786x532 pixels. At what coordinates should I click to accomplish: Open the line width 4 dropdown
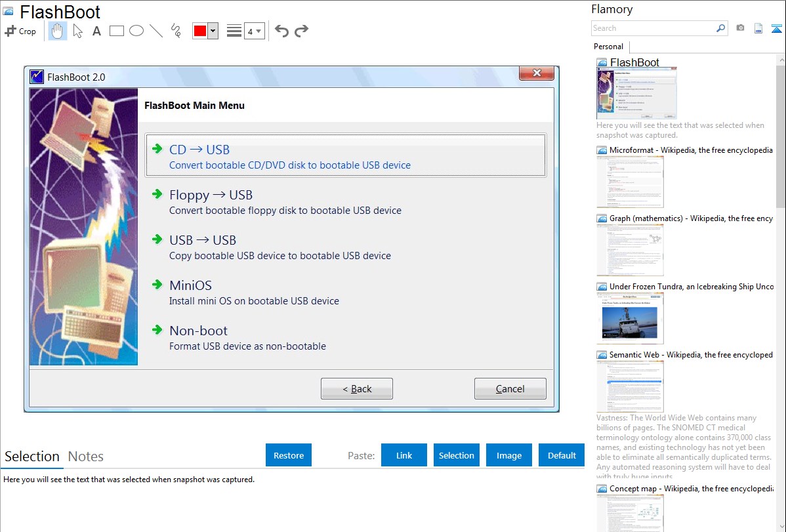(255, 31)
